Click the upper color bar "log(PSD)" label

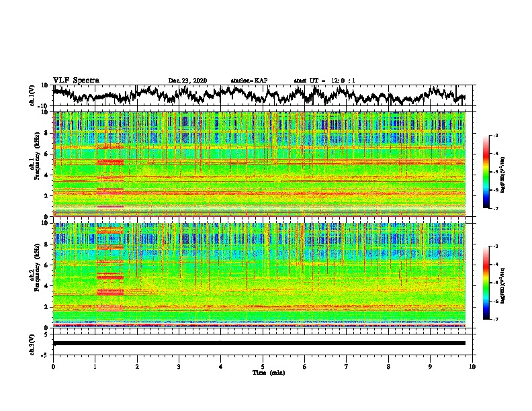click(x=503, y=175)
